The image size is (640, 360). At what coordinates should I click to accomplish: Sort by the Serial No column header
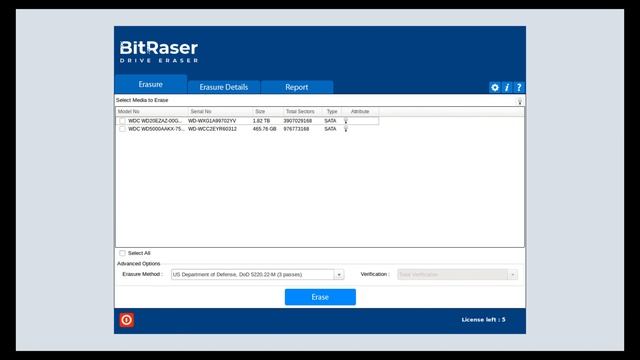click(220, 111)
